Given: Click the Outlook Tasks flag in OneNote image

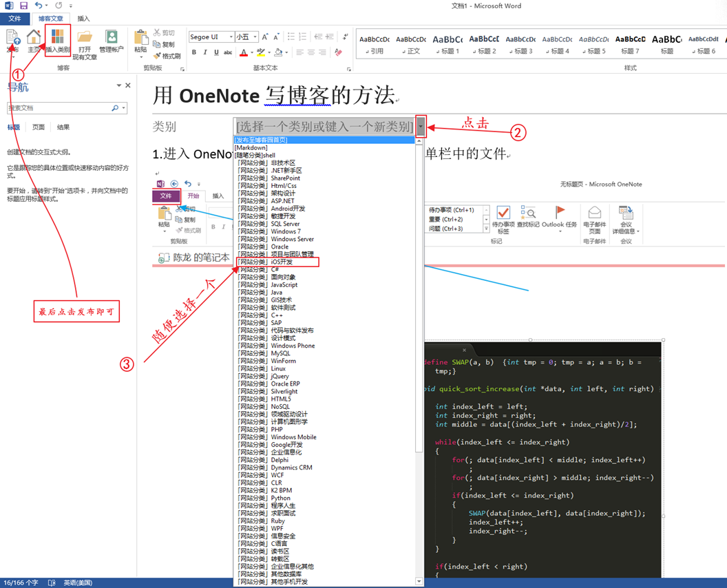Looking at the screenshot, I should pyautogui.click(x=560, y=212).
